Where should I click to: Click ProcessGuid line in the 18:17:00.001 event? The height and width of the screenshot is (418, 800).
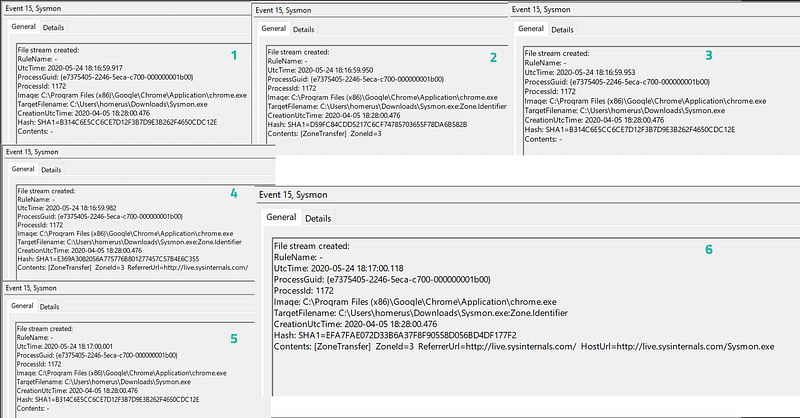click(97, 355)
